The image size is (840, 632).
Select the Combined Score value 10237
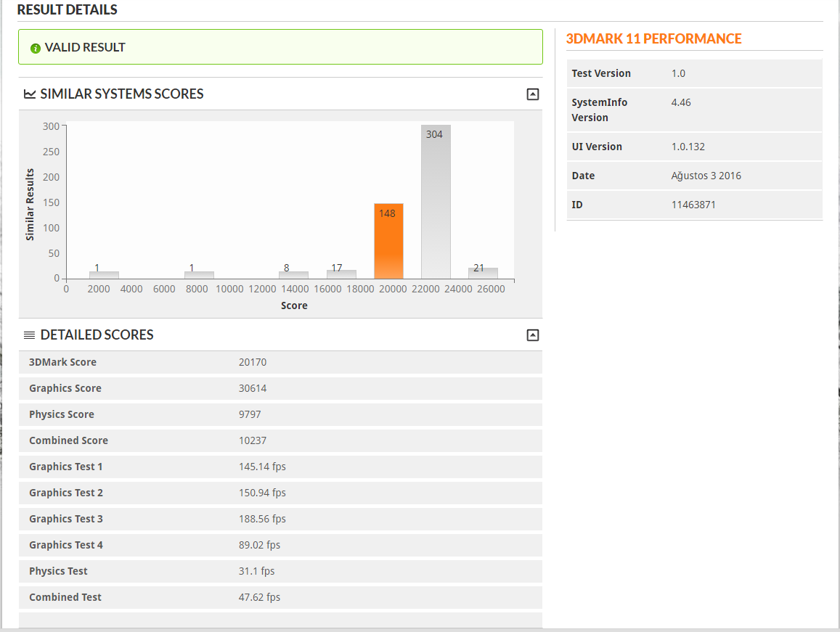pos(253,440)
